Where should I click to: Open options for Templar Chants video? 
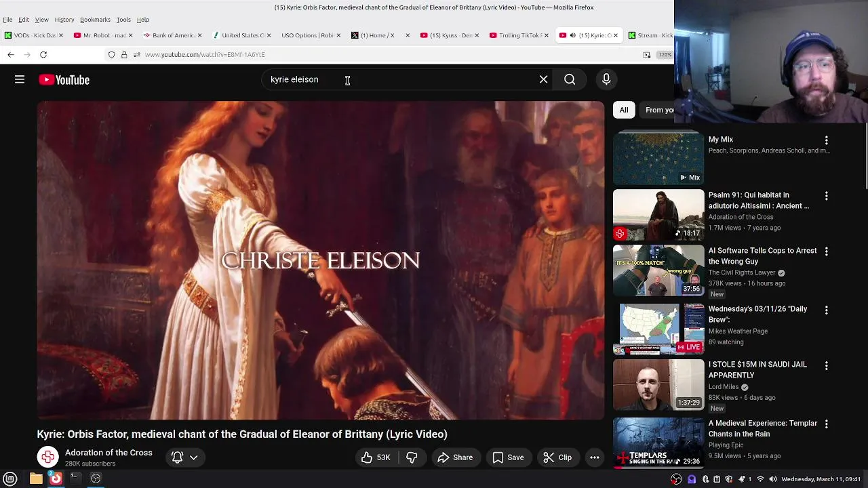pyautogui.click(x=826, y=424)
